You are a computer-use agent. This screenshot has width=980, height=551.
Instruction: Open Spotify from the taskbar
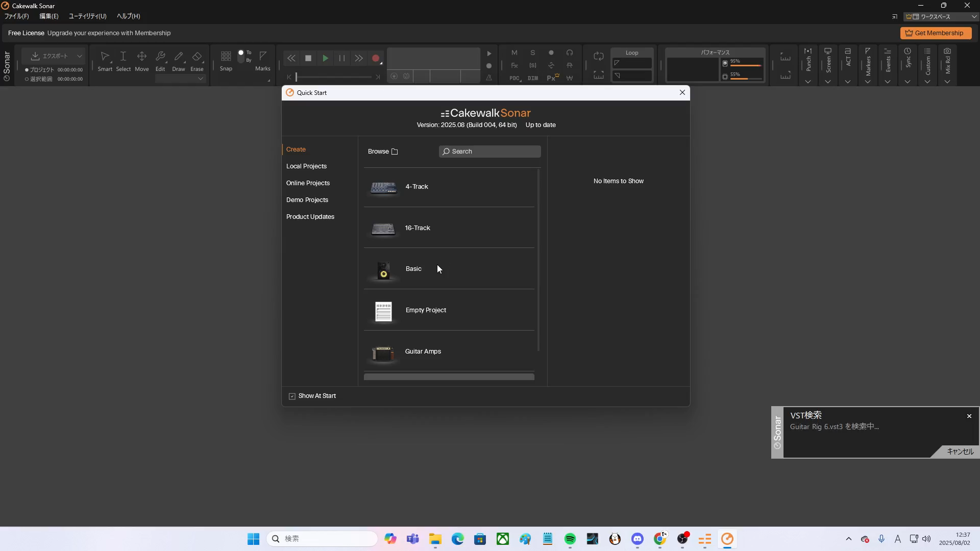(570, 539)
